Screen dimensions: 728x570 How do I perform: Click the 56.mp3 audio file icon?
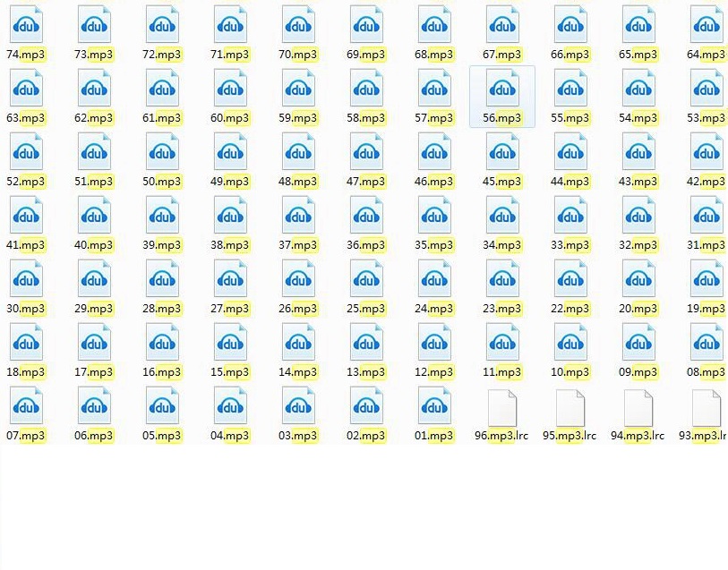(502, 89)
